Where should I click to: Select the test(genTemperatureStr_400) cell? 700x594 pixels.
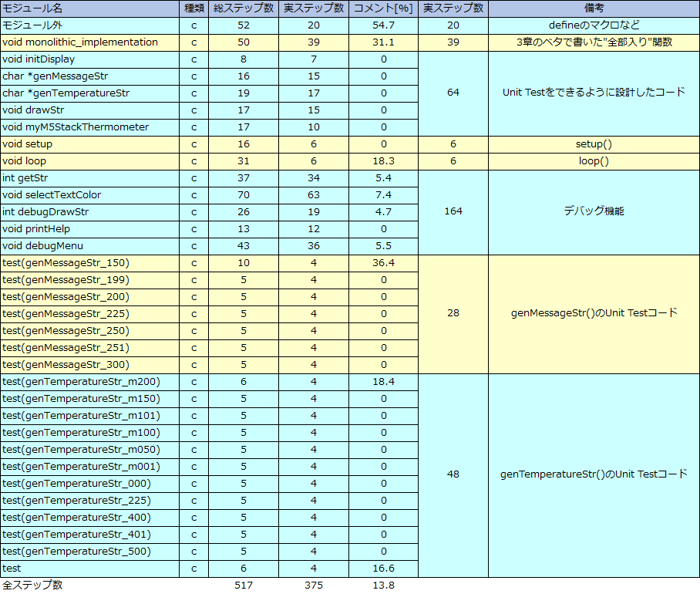point(89,518)
